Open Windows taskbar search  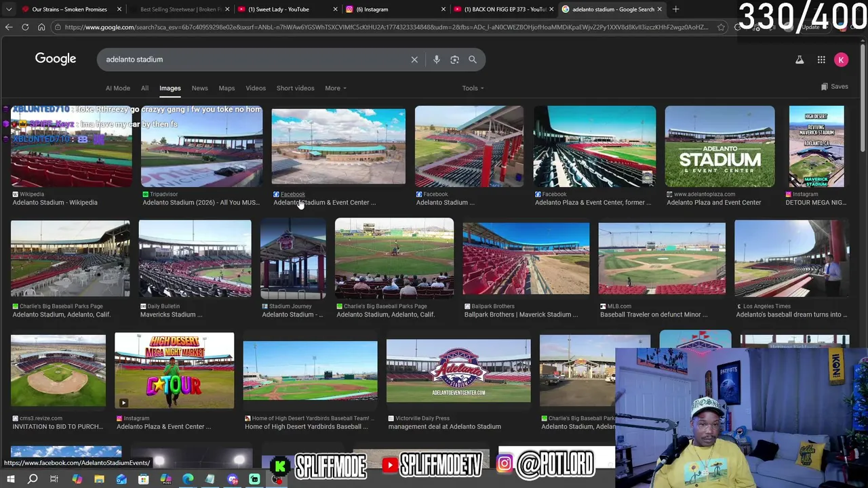pyautogui.click(x=33, y=480)
